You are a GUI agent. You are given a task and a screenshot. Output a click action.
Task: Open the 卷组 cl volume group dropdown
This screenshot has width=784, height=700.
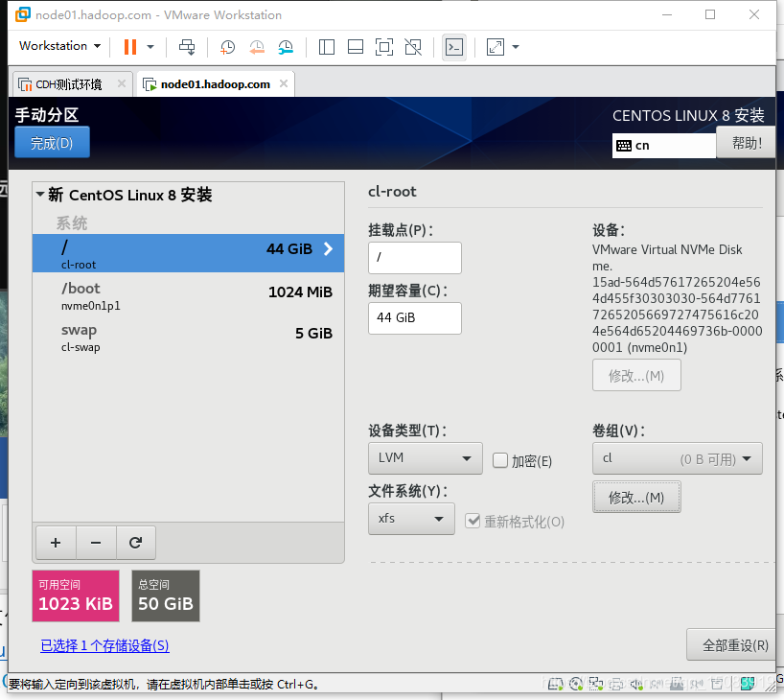pyautogui.click(x=677, y=457)
